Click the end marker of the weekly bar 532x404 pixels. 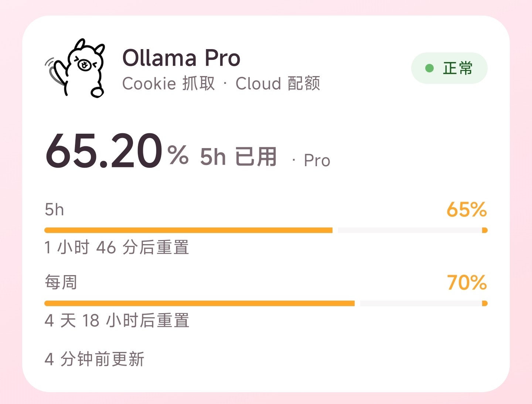[x=485, y=304]
